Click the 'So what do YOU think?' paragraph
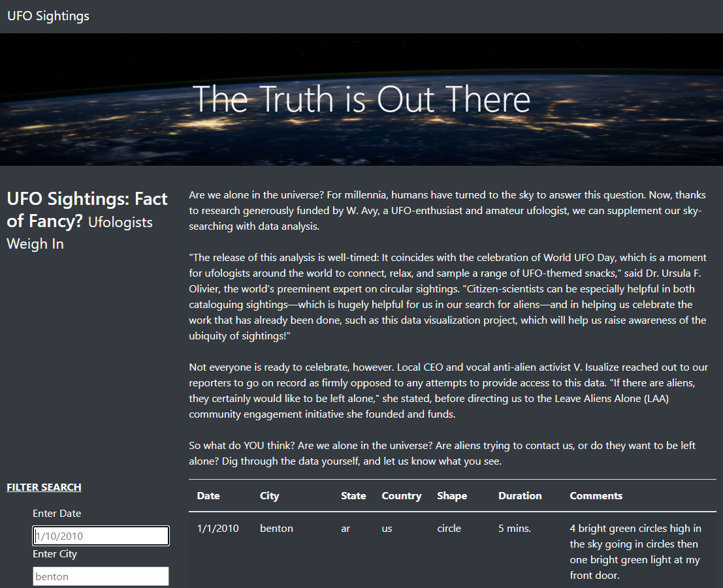The height and width of the screenshot is (588, 723). tap(442, 454)
